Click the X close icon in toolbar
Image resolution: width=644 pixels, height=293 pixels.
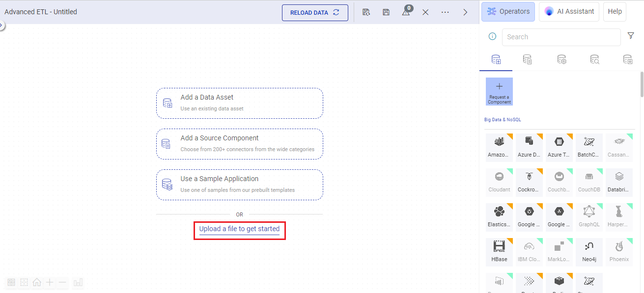425,12
